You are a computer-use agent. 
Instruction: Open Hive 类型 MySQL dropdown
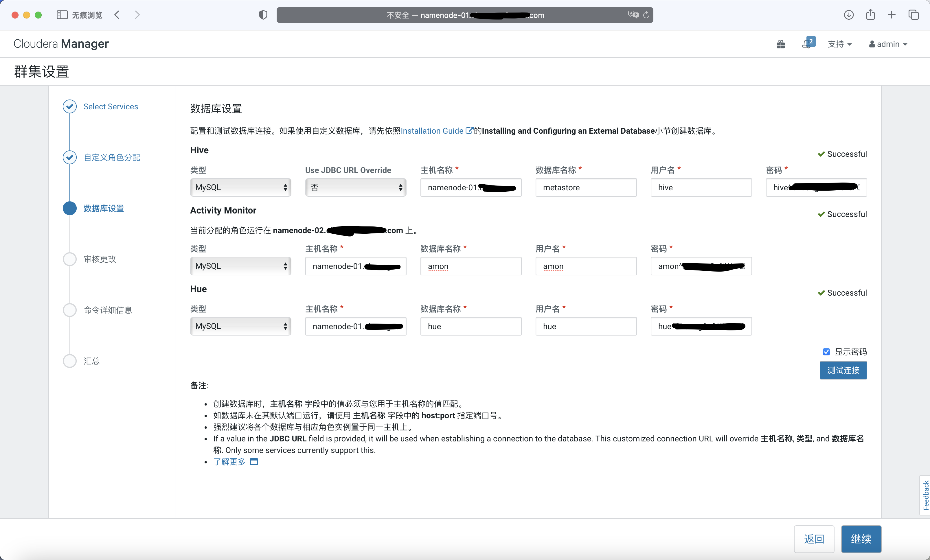pyautogui.click(x=240, y=187)
